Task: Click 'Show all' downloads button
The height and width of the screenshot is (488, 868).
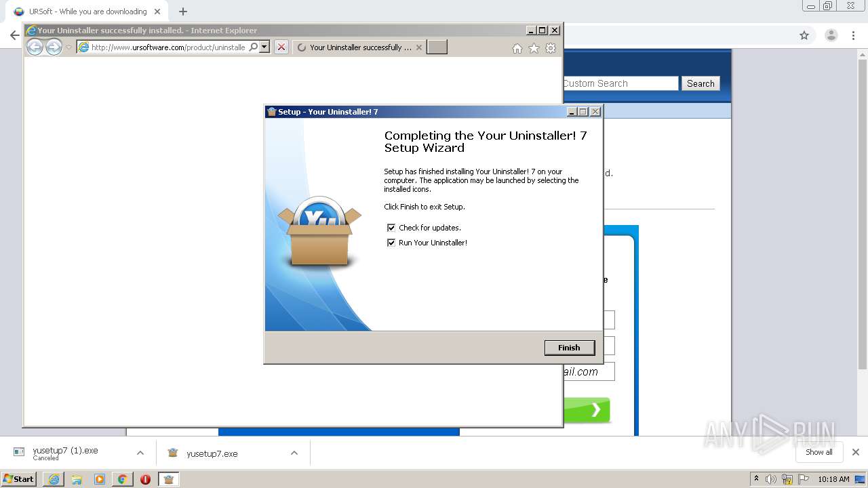Action: 818,452
